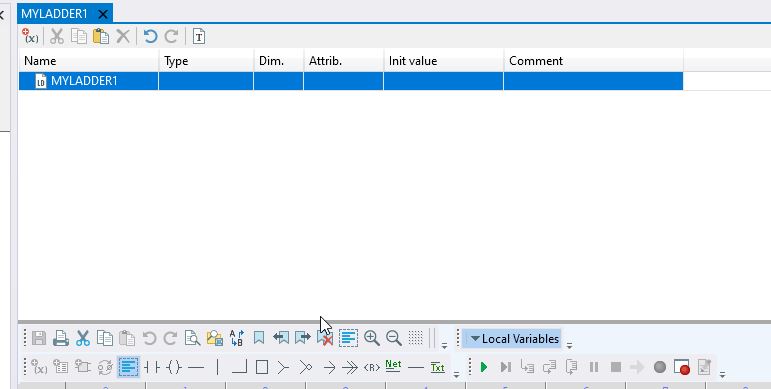The width and height of the screenshot is (771, 389).
Task: Click the Save floppy disk icon
Action: (x=39, y=338)
